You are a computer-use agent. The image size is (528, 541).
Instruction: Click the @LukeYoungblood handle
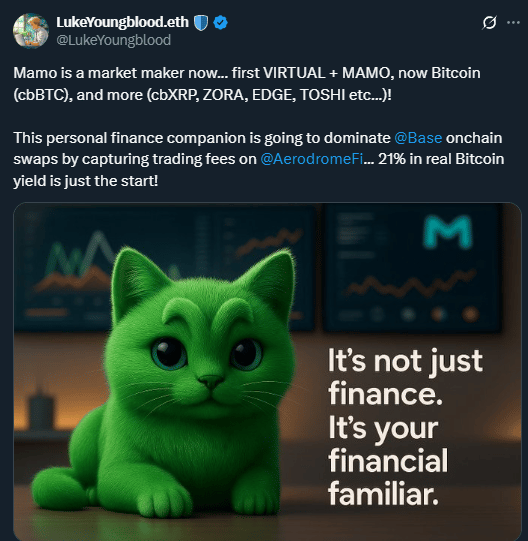click(114, 40)
